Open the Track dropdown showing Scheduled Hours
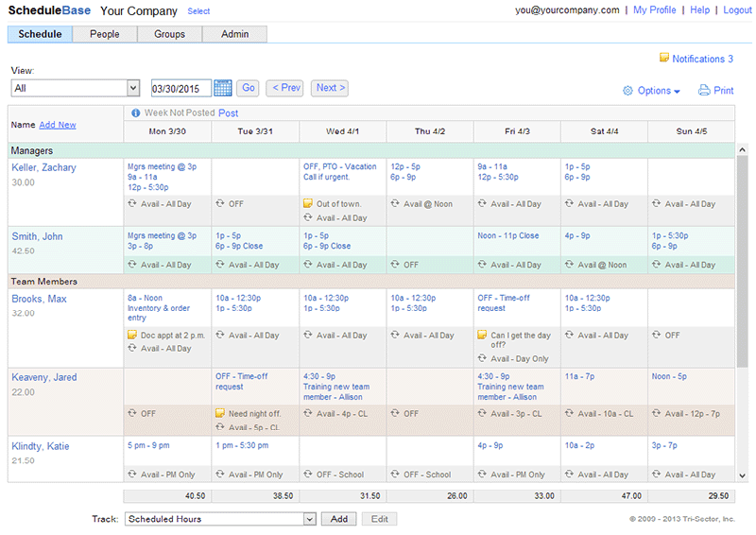The image size is (756, 535). point(309,519)
